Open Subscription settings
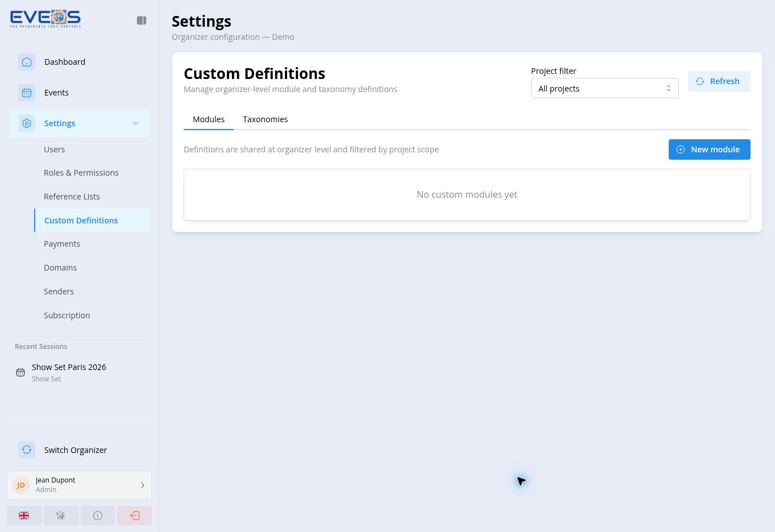This screenshot has height=532, width=775. [92, 315]
